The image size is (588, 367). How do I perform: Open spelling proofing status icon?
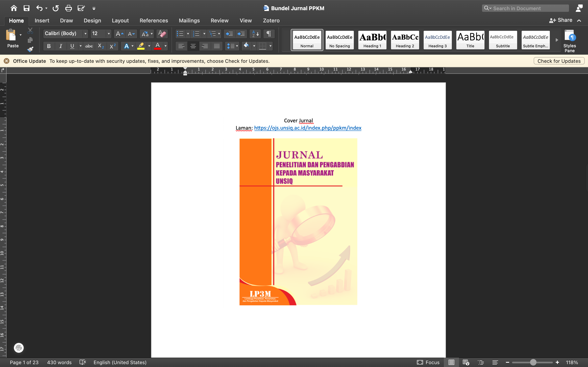[x=83, y=362]
